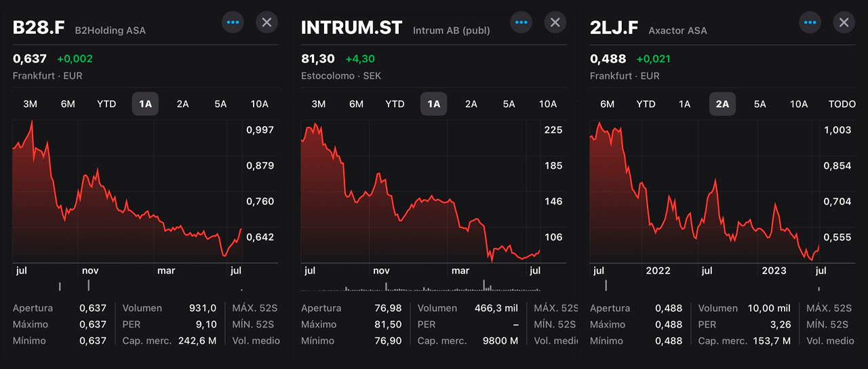Image resolution: width=868 pixels, height=369 pixels.
Task: Click the B28.F price change +0,002
Action: pos(75,59)
